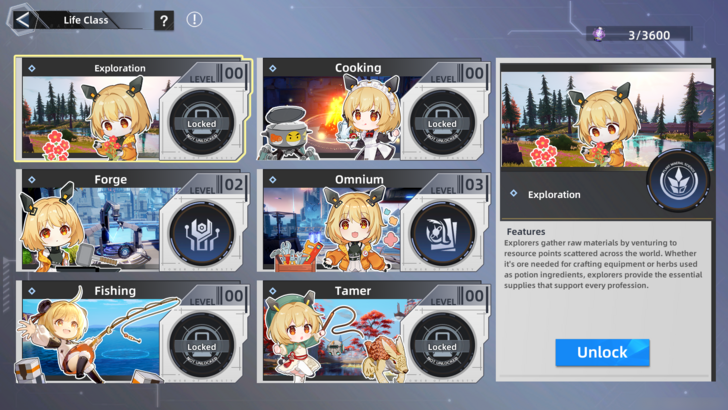Click the 3/3600 currency counter
Image resolution: width=728 pixels, height=410 pixels.
[x=649, y=35]
